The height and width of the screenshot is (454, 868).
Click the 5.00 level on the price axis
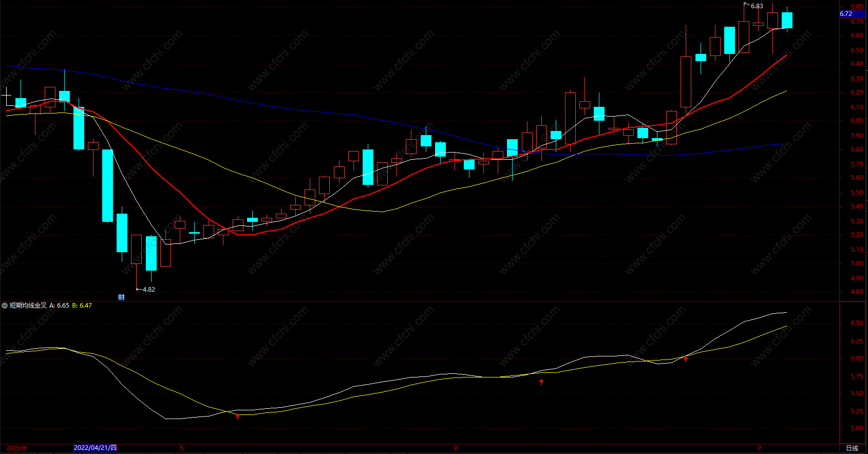[x=857, y=263]
